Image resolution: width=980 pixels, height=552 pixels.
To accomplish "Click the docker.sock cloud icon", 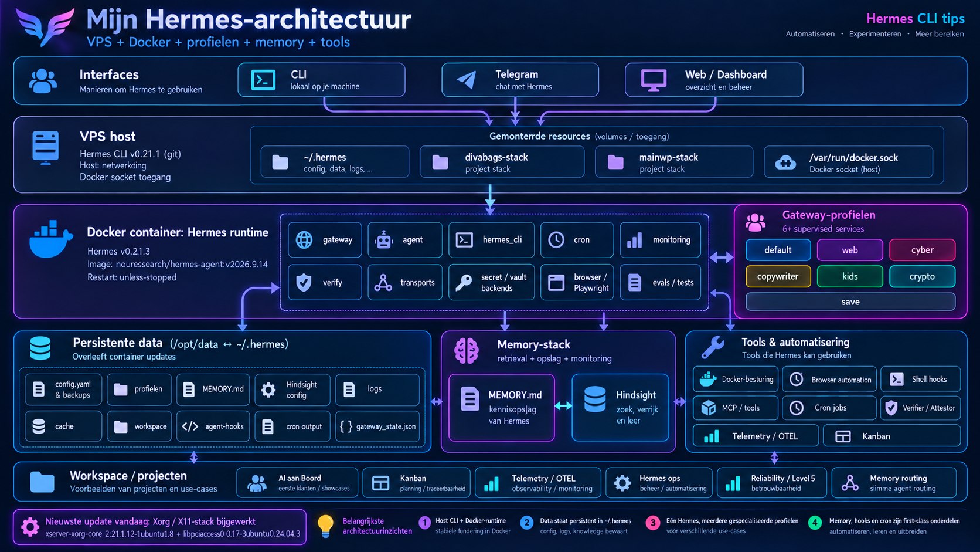I will pyautogui.click(x=785, y=162).
